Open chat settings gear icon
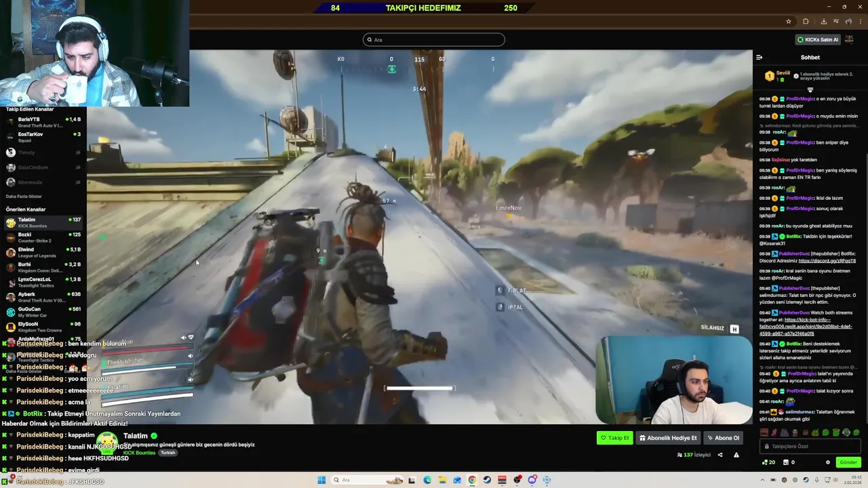This screenshot has height=488, width=868. (x=827, y=462)
